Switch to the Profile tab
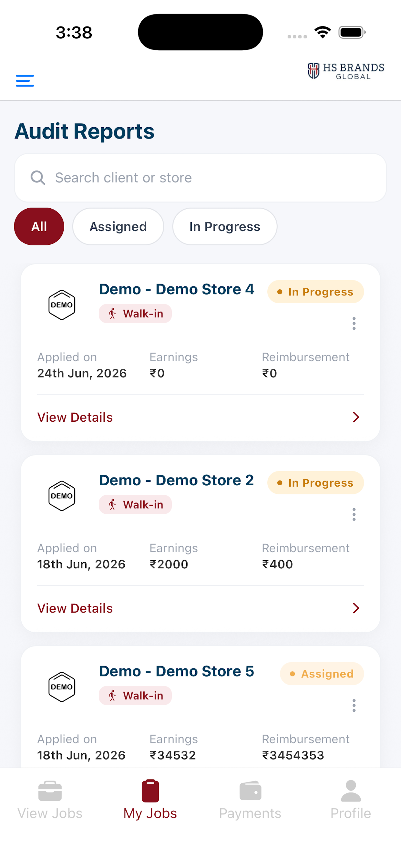This screenshot has width=401, height=868. pyautogui.click(x=351, y=800)
